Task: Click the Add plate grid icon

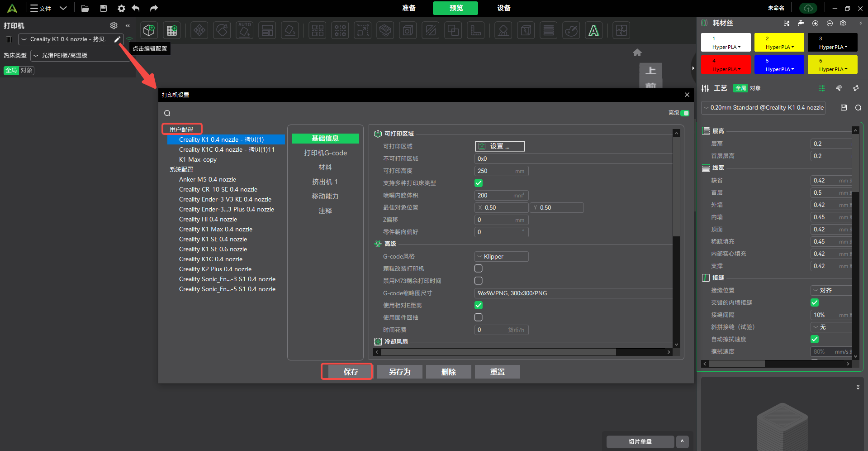Action: 172,30
